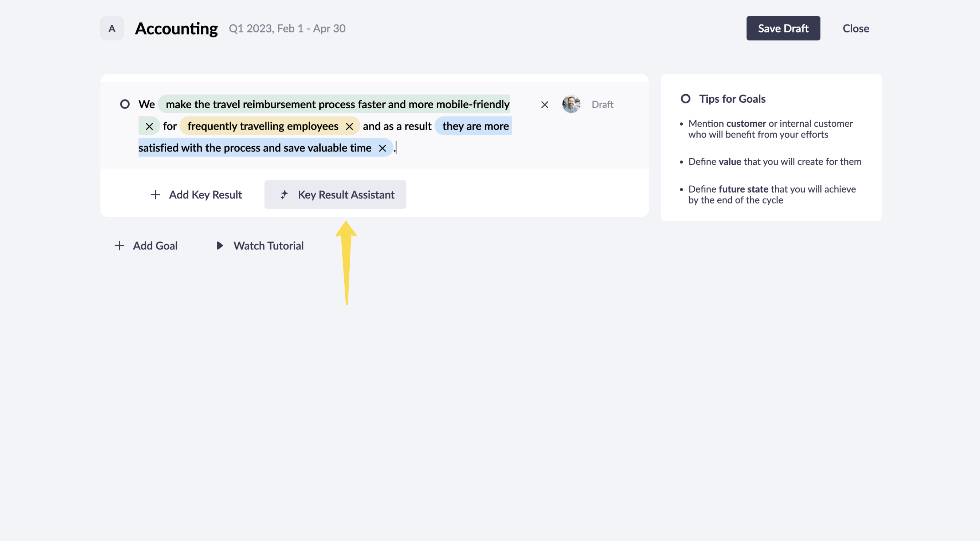Click the green value chip text in the goal
The height and width of the screenshot is (541, 980).
pos(337,104)
